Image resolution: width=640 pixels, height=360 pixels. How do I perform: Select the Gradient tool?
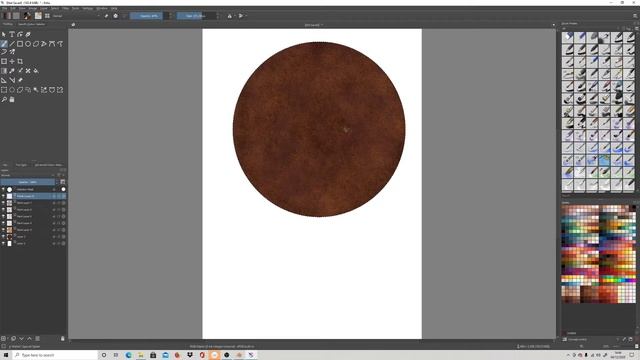point(4,71)
